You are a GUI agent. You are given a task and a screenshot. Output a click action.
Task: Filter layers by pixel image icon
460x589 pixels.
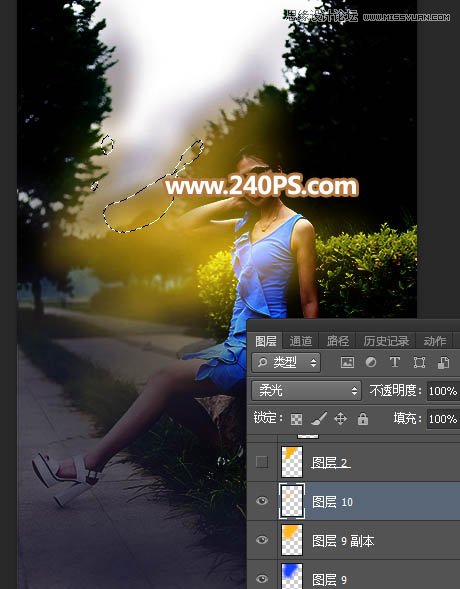(x=347, y=362)
